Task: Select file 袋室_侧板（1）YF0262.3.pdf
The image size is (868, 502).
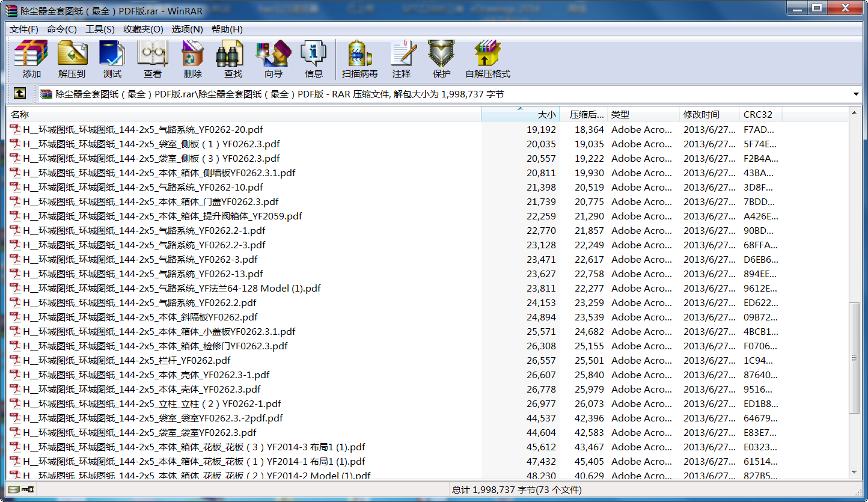Action: (151, 144)
